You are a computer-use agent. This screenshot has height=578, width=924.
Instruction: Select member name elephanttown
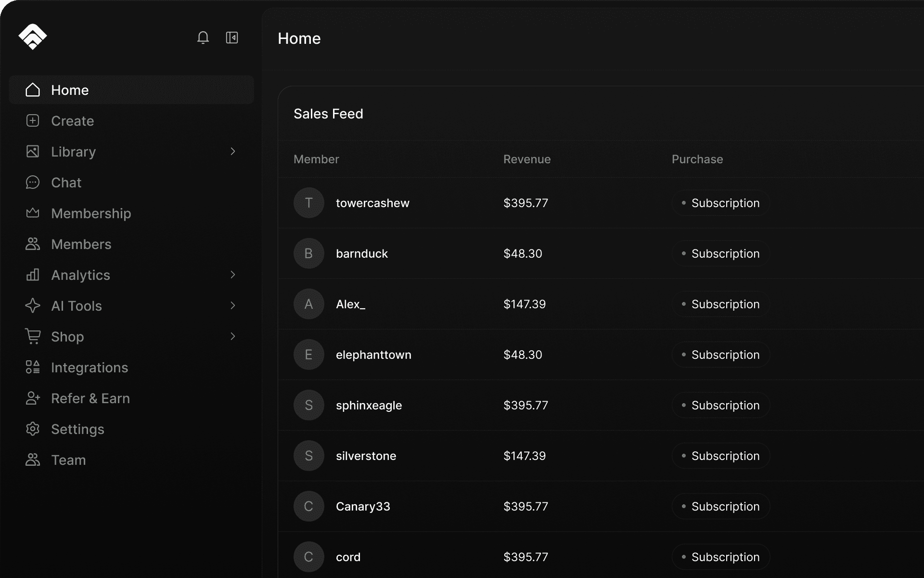pyautogui.click(x=373, y=355)
